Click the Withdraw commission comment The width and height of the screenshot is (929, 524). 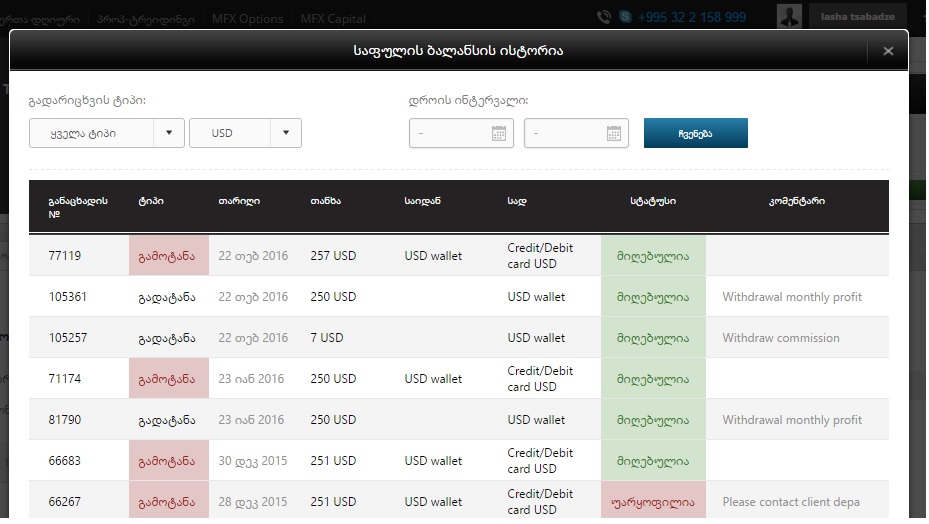click(781, 337)
